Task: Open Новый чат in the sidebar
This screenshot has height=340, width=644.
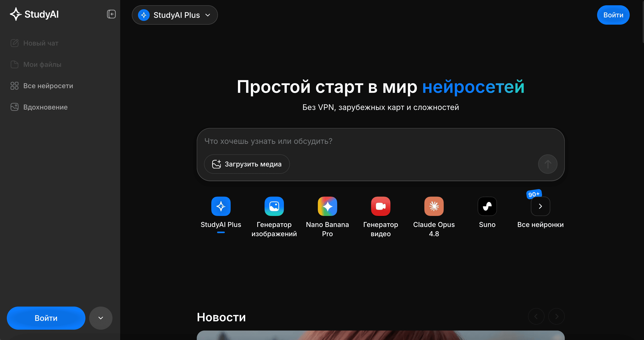Action: 35,43
